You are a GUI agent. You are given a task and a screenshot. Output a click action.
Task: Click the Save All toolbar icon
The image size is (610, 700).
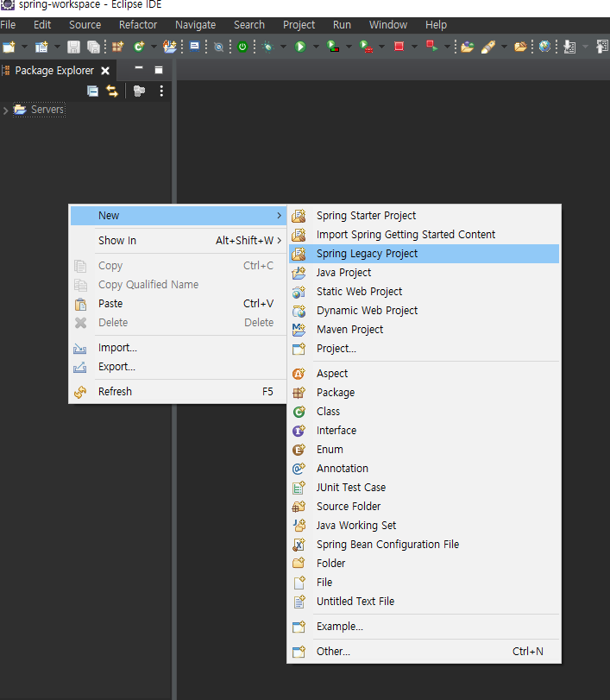[x=94, y=47]
